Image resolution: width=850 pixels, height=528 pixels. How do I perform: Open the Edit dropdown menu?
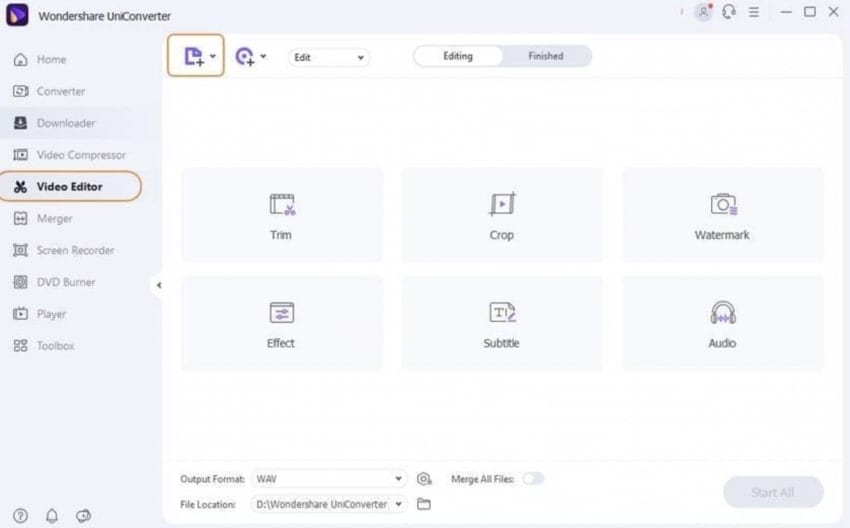click(x=329, y=57)
